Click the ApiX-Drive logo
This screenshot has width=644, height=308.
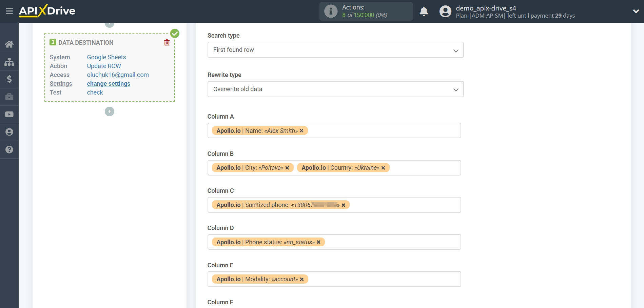tap(47, 11)
